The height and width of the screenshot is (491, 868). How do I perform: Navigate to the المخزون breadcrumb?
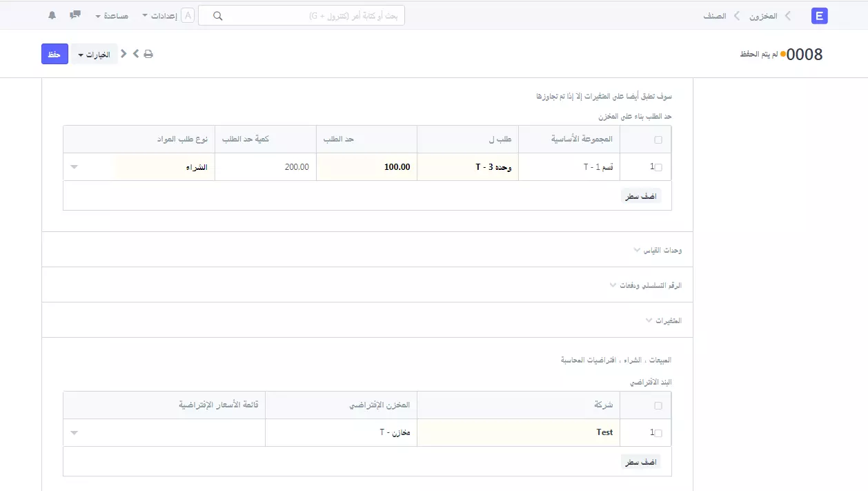pyautogui.click(x=763, y=16)
